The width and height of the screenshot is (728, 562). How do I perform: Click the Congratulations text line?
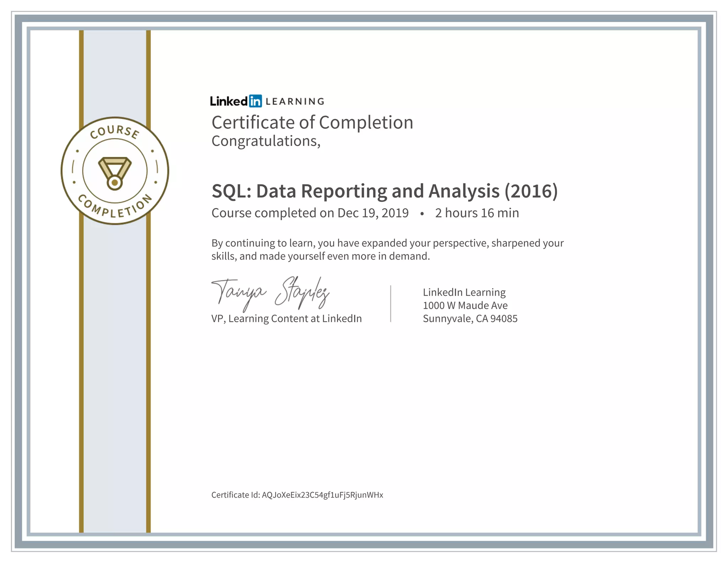pos(266,141)
